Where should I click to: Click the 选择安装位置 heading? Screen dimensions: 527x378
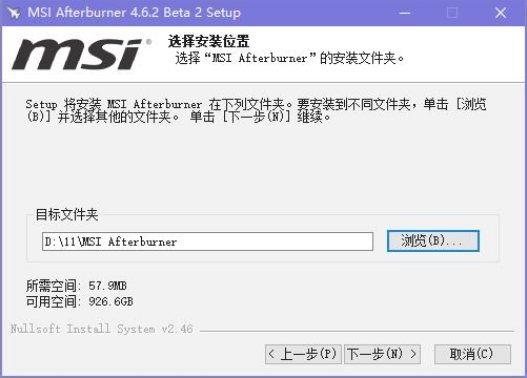pyautogui.click(x=208, y=41)
